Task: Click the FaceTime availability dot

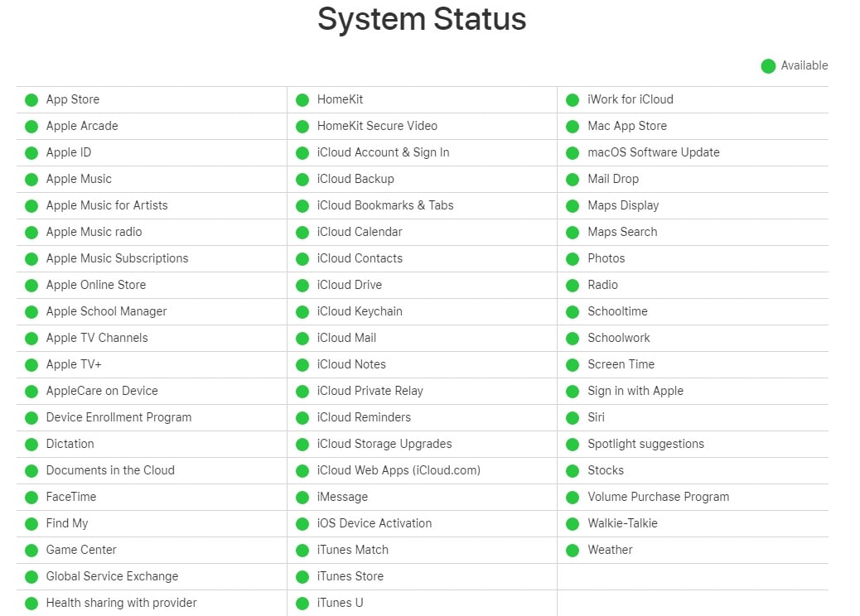Action: point(31,497)
